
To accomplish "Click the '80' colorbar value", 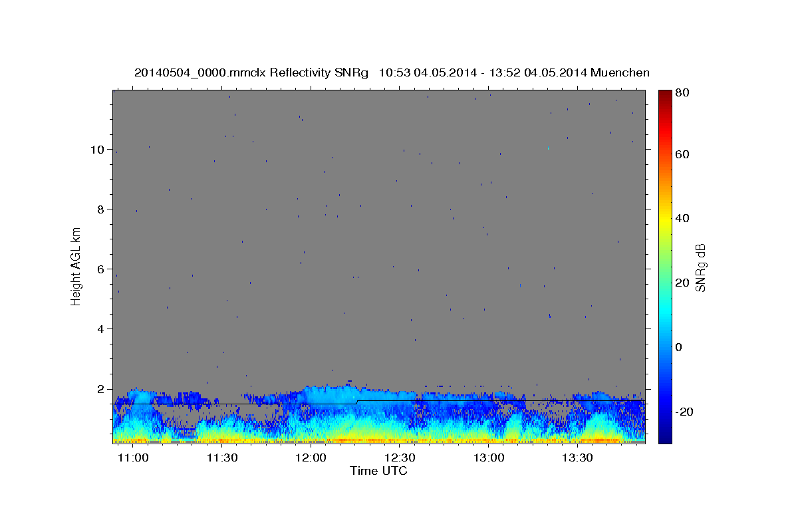I will point(683,94).
